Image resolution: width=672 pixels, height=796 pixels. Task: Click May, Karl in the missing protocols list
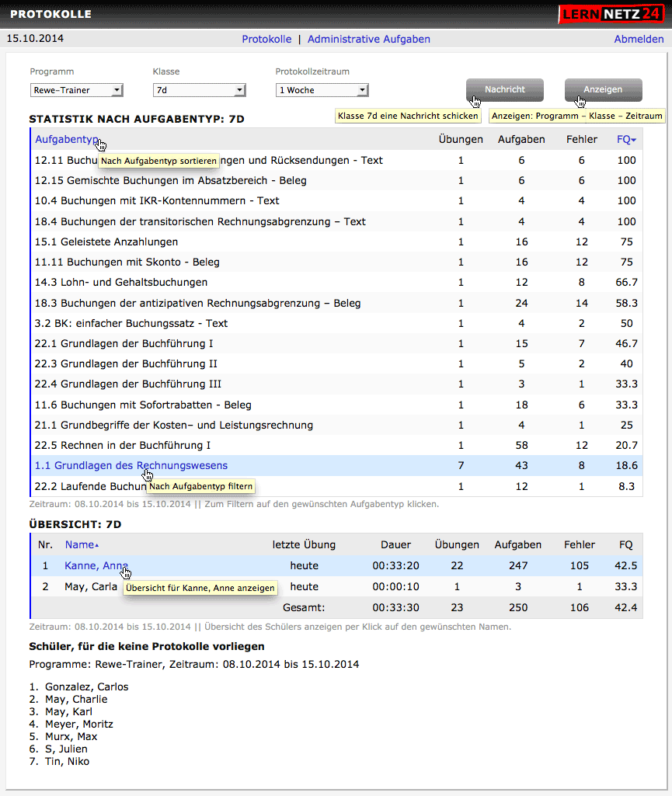68,711
